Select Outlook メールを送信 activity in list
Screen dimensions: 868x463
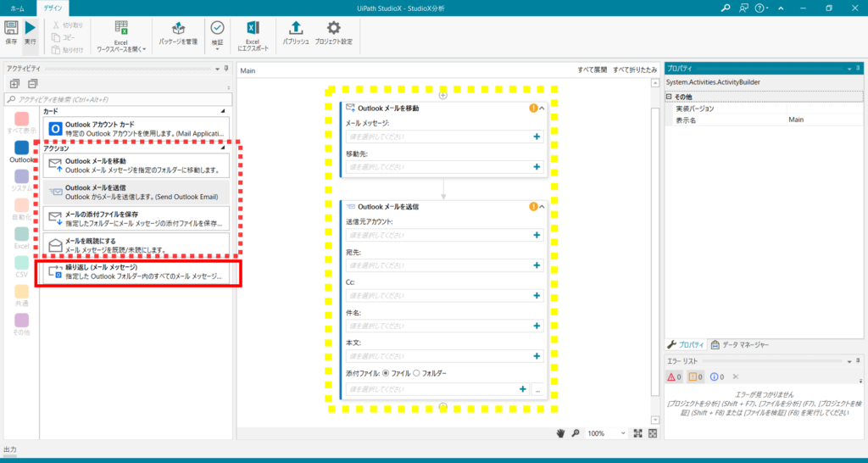coord(136,192)
